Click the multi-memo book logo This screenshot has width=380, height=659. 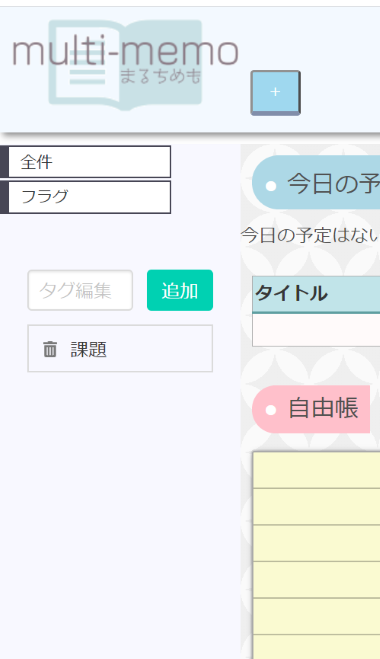click(x=125, y=65)
